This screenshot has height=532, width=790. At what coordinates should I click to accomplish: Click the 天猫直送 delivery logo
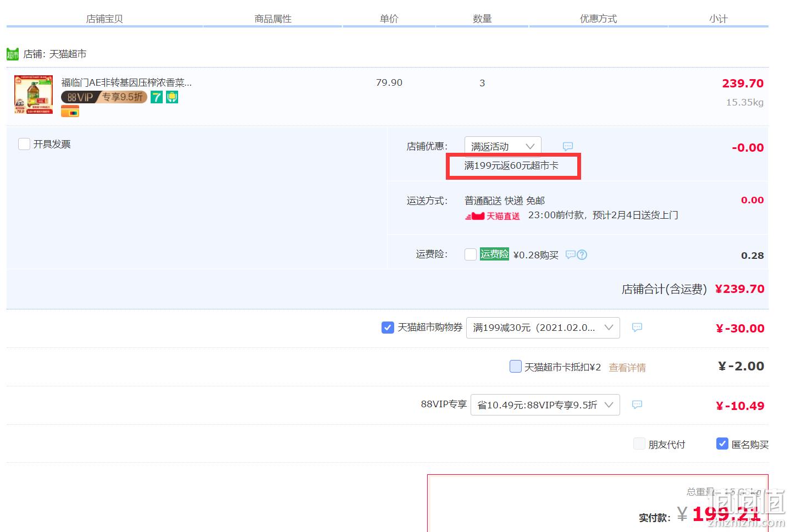(x=493, y=216)
